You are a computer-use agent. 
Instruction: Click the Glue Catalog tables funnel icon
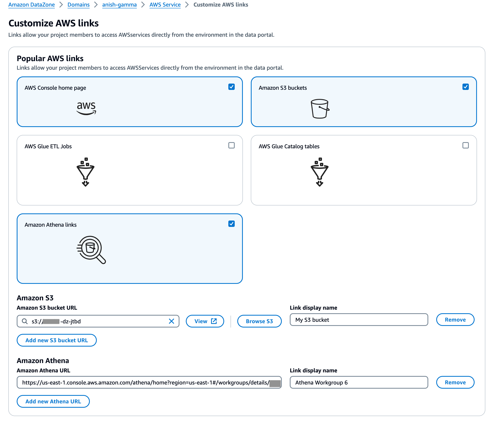tap(319, 172)
